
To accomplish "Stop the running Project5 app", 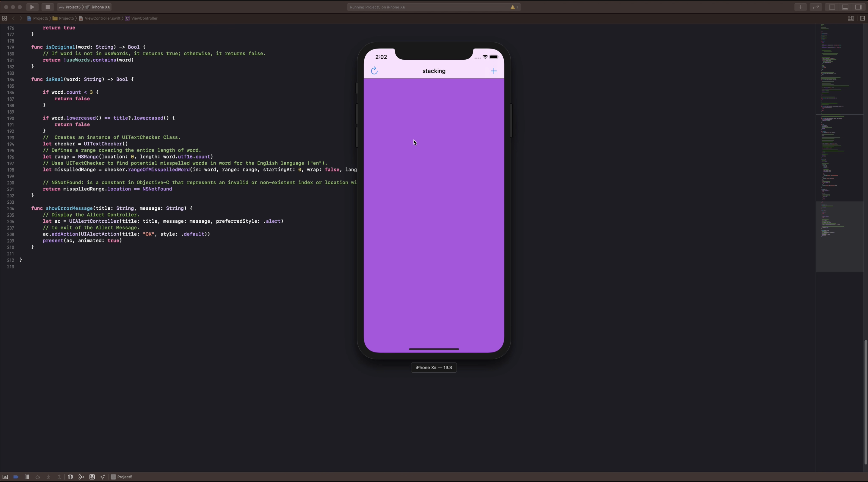I will 48,7.
